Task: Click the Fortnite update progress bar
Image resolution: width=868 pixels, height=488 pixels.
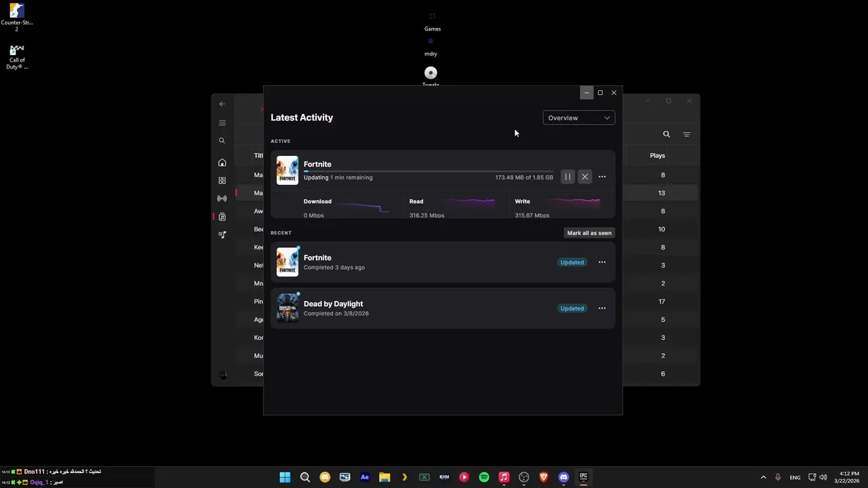Action: (429, 171)
